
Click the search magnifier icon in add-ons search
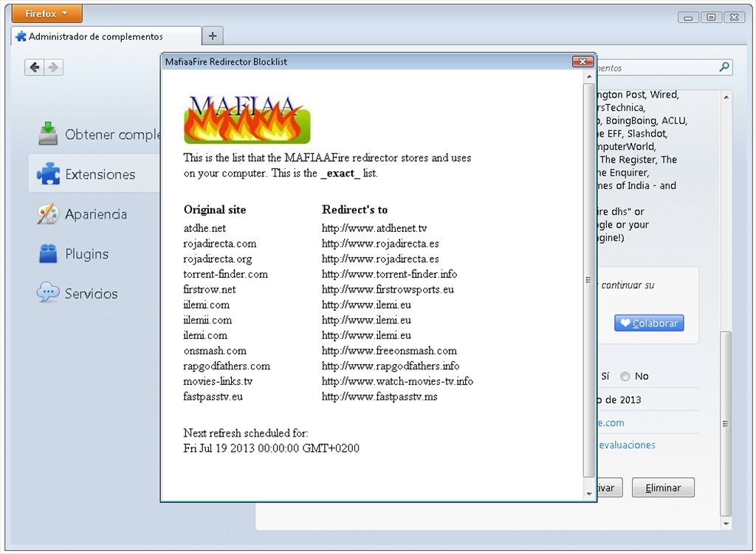coord(724,67)
